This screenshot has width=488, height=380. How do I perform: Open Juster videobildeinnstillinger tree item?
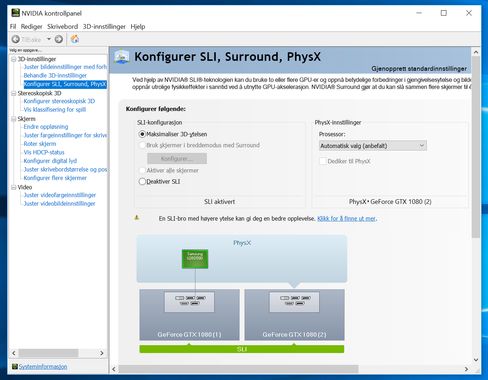(x=59, y=204)
